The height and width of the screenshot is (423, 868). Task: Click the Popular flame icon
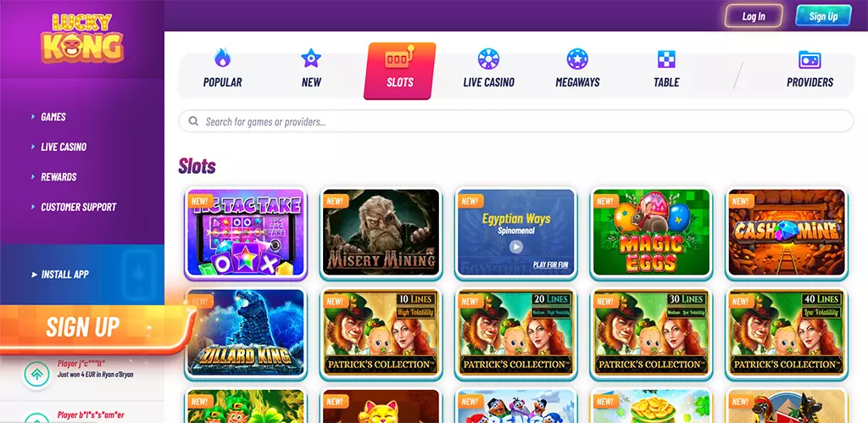point(223,58)
